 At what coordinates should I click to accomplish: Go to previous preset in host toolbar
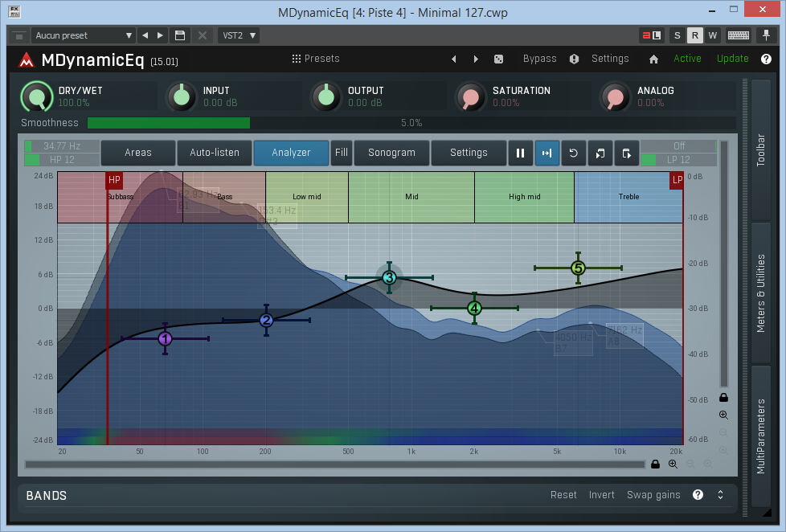[145, 35]
